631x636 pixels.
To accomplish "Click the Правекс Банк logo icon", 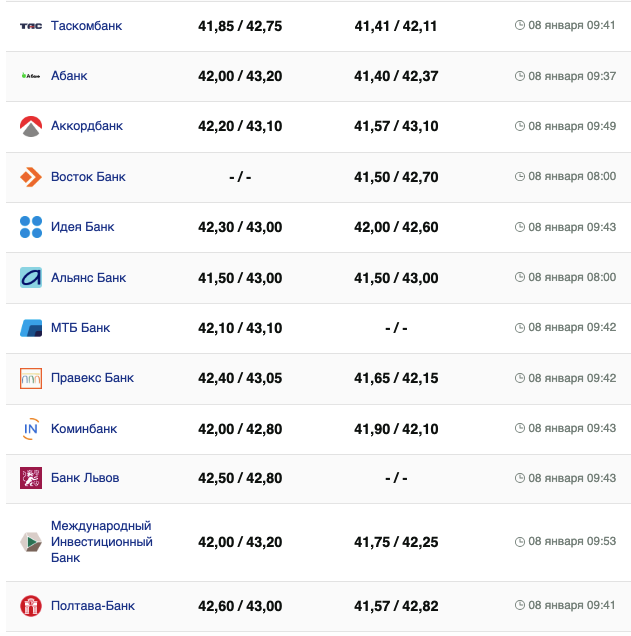I will click(x=31, y=378).
